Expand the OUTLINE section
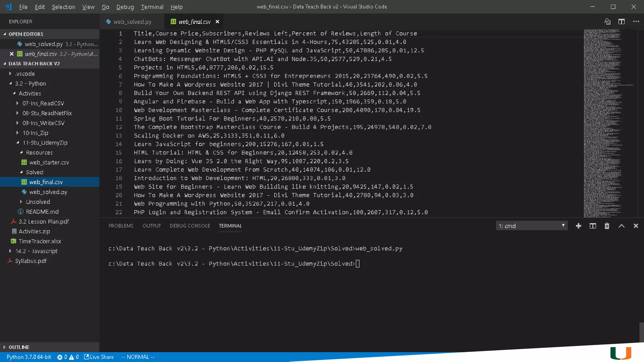 point(19,347)
